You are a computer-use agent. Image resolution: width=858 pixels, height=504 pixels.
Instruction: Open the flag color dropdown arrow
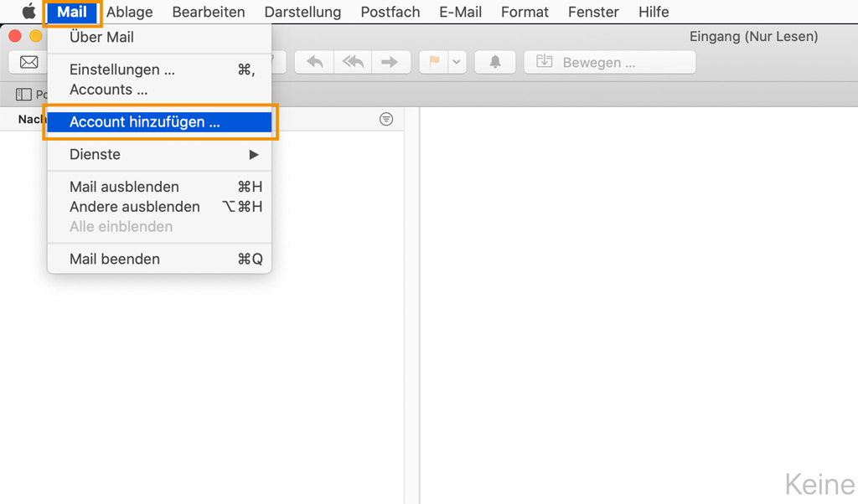[x=457, y=62]
